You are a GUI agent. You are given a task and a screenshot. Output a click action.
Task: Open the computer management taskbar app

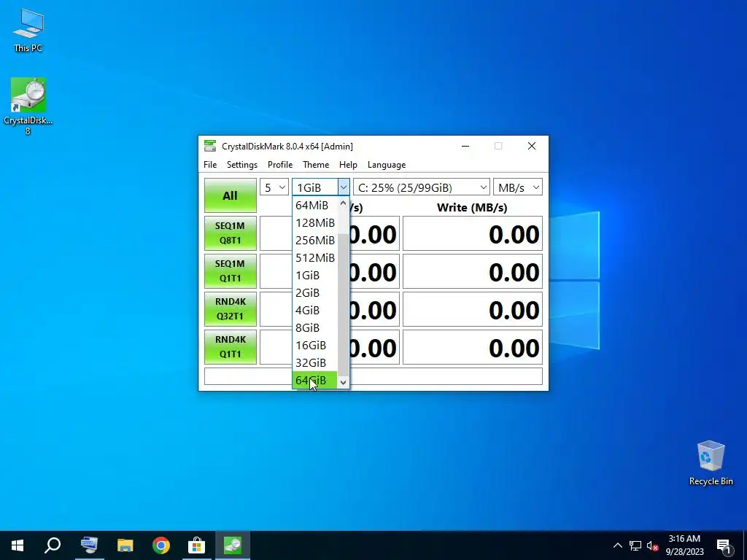click(89, 545)
